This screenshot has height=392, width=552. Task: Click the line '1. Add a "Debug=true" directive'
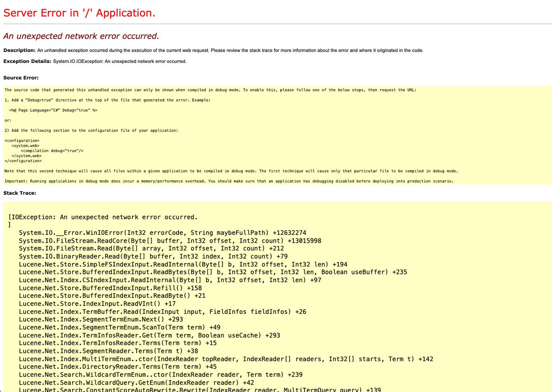108,100
